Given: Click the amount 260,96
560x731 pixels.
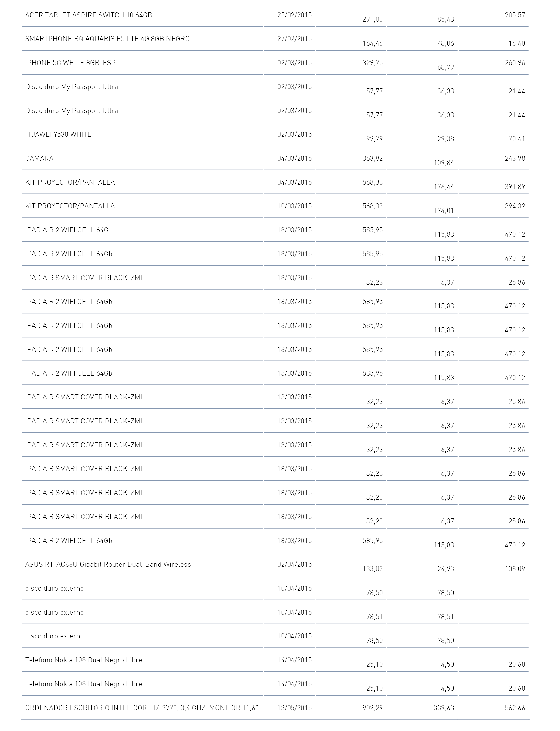Looking at the screenshot, I should (x=515, y=63).
